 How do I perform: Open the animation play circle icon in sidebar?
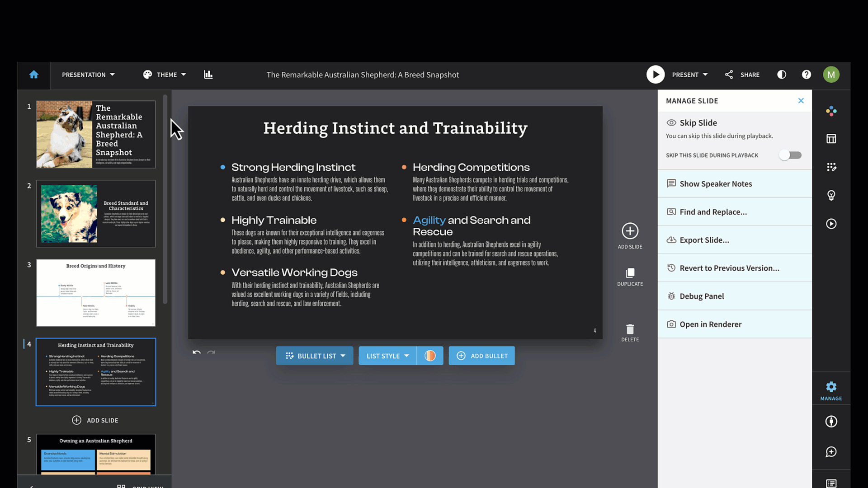click(x=831, y=224)
